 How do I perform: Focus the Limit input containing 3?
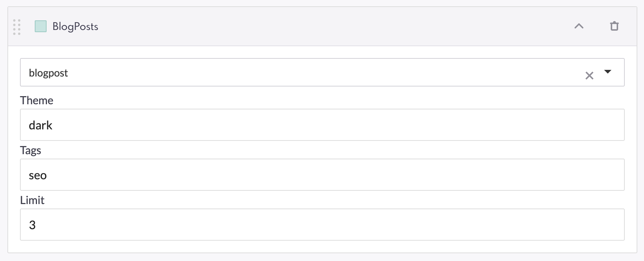(322, 224)
